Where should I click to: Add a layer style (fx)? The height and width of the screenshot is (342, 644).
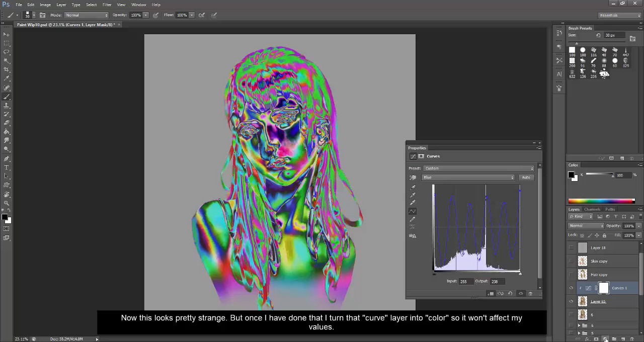(587, 339)
